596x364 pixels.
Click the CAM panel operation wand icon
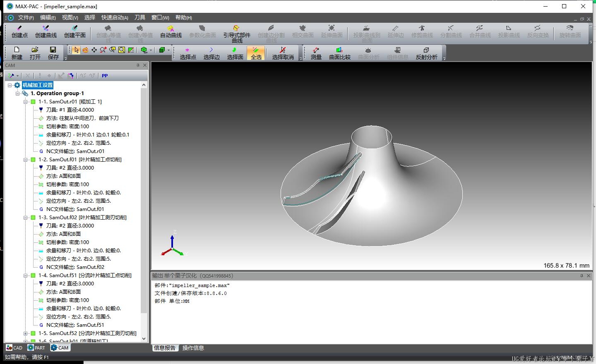pos(11,76)
